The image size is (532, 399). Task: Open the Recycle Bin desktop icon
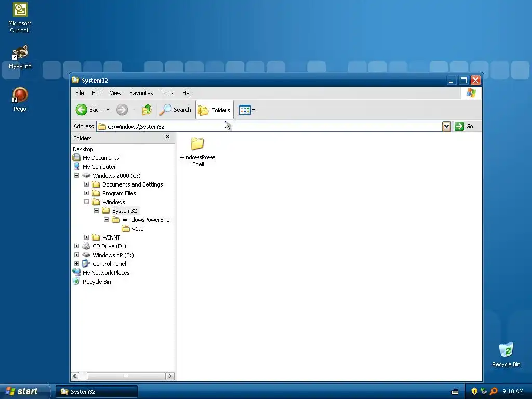click(506, 354)
